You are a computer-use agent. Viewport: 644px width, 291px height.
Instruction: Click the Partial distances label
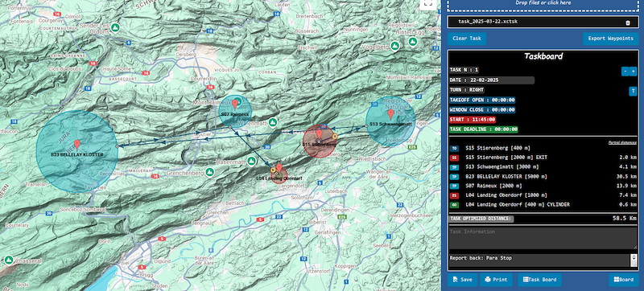(x=622, y=142)
